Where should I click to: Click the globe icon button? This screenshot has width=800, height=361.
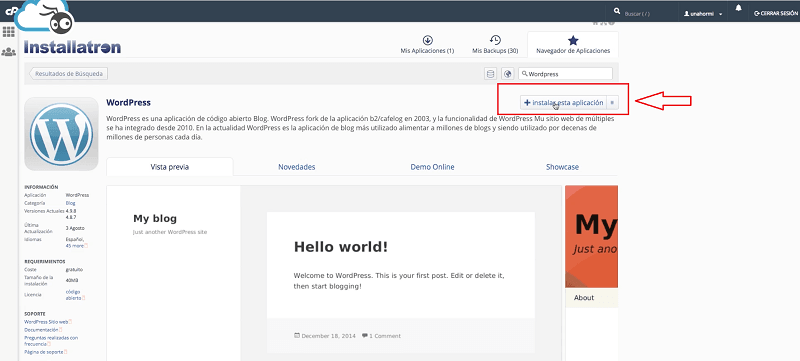[507, 74]
